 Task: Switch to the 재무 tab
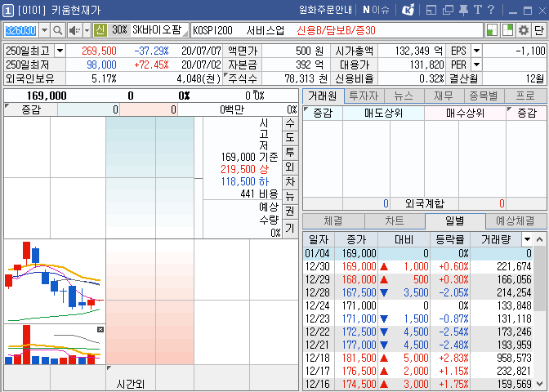(444, 96)
